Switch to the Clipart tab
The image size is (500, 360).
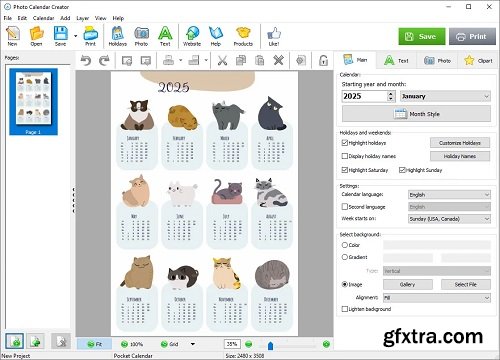point(478,61)
